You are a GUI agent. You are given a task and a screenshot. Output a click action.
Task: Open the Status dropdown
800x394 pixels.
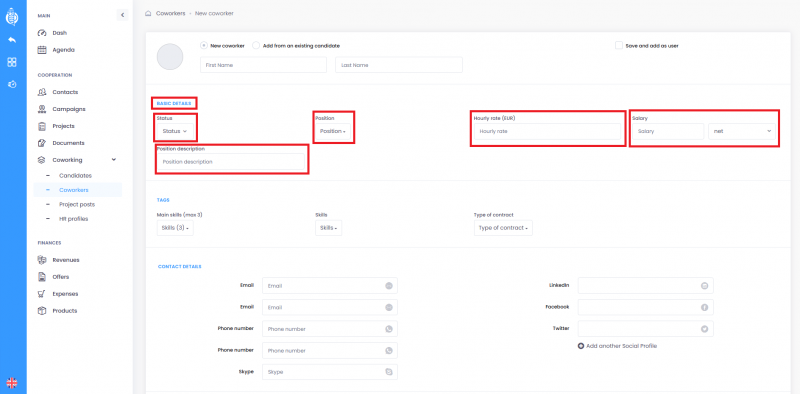pos(174,131)
